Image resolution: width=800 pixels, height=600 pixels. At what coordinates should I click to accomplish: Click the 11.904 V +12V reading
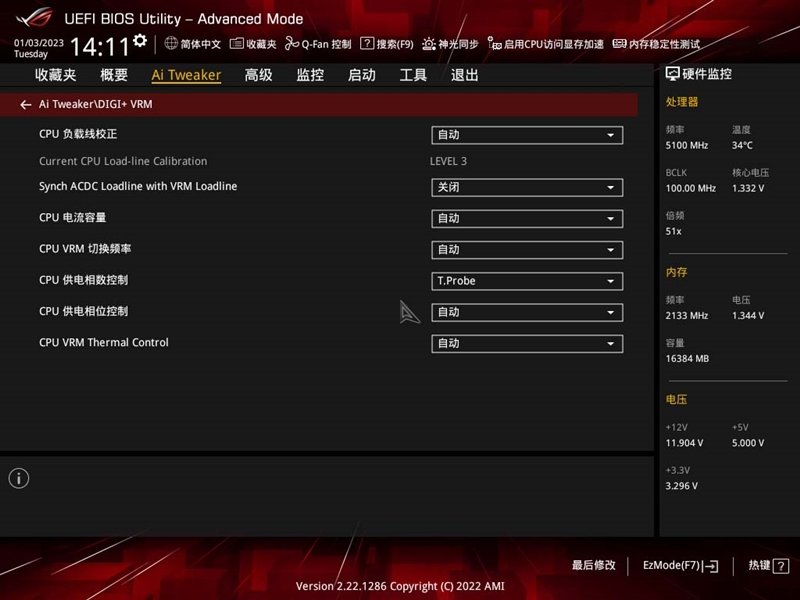[x=684, y=443]
